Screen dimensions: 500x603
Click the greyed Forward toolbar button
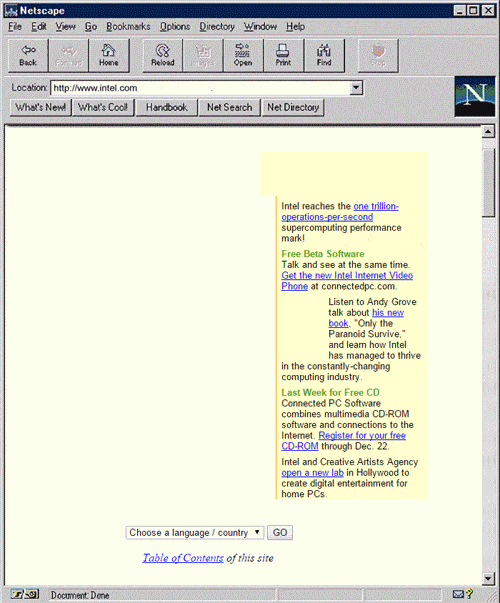69,55
